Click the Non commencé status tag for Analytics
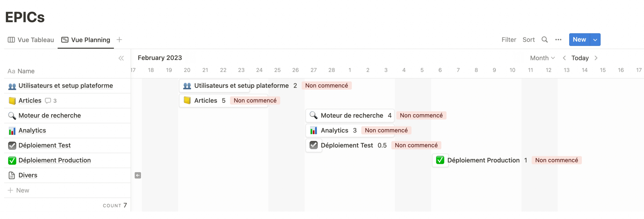 (386, 130)
